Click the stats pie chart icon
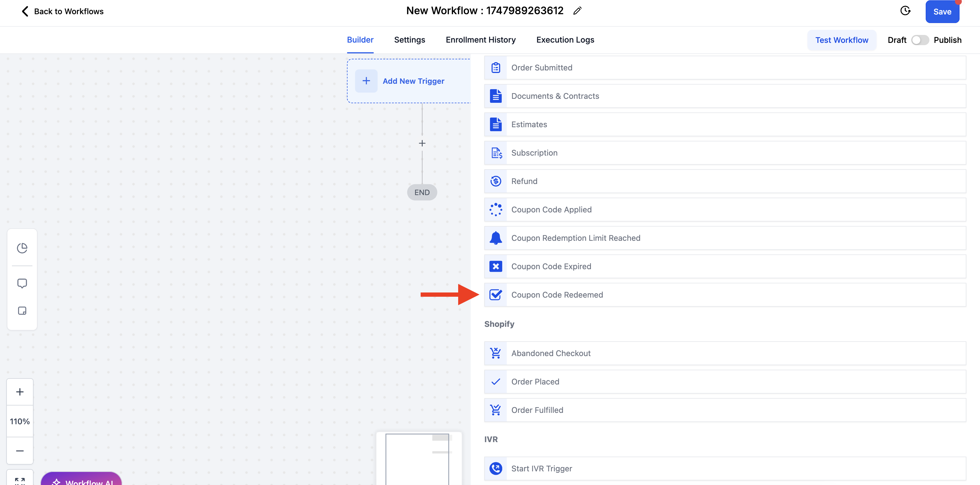This screenshot has height=485, width=980. point(22,248)
